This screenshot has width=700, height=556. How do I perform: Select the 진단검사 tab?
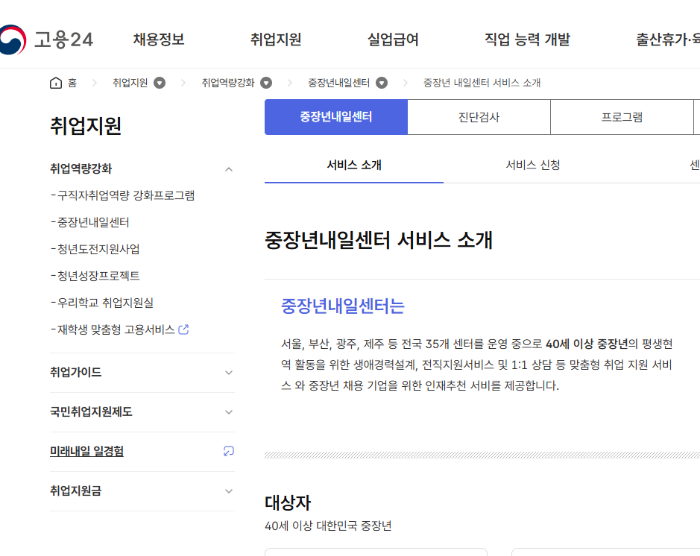(479, 117)
